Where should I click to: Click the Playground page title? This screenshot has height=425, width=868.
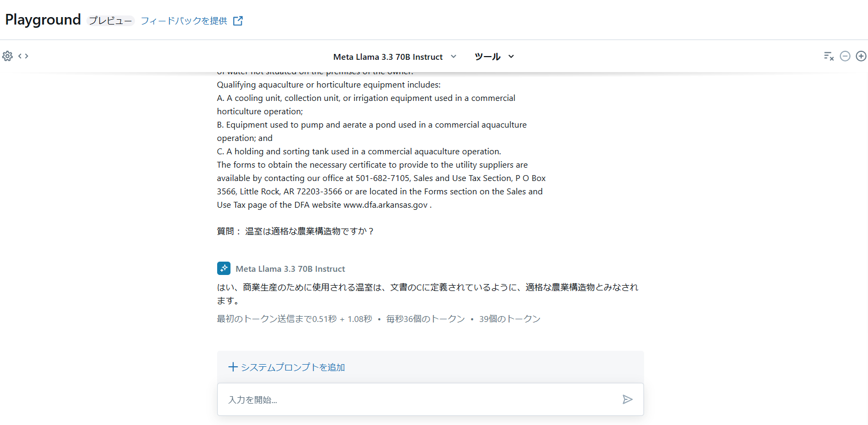pos(43,20)
